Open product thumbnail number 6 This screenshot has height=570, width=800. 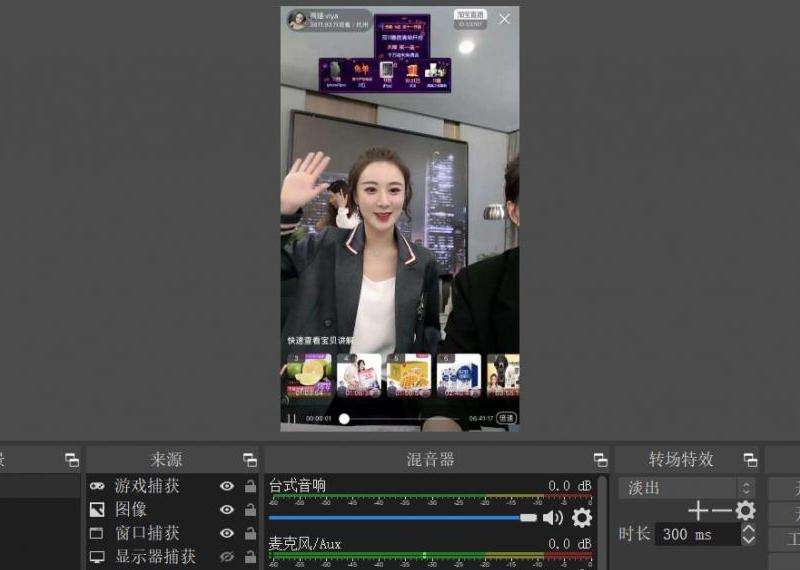point(459,375)
